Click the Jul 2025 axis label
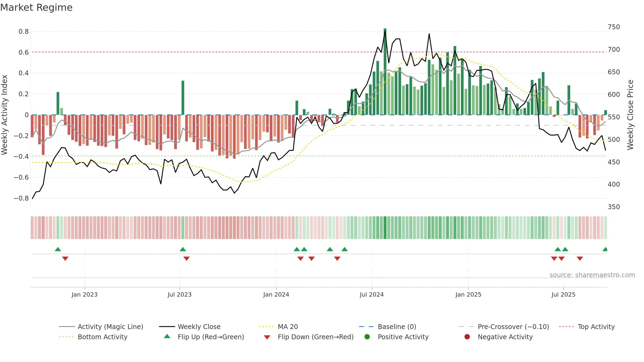The width and height of the screenshot is (644, 362). coord(563,294)
